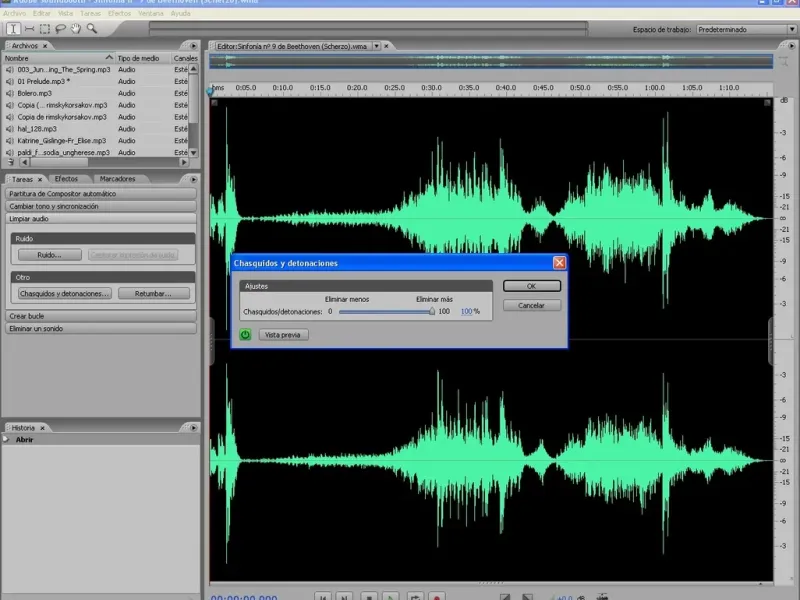The width and height of the screenshot is (800, 600).
Task: Expand the Eliminar un sonido task
Action: point(101,329)
